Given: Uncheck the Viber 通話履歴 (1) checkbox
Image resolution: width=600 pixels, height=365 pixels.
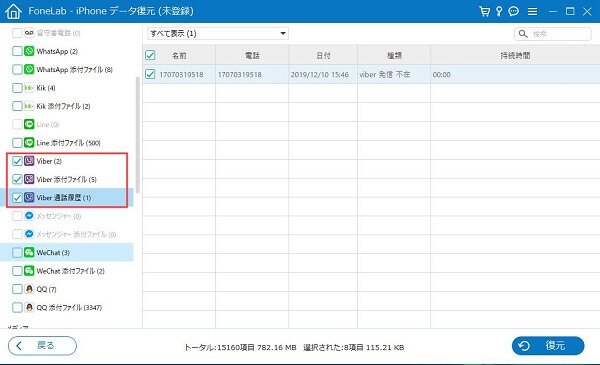Looking at the screenshot, I should [17, 197].
